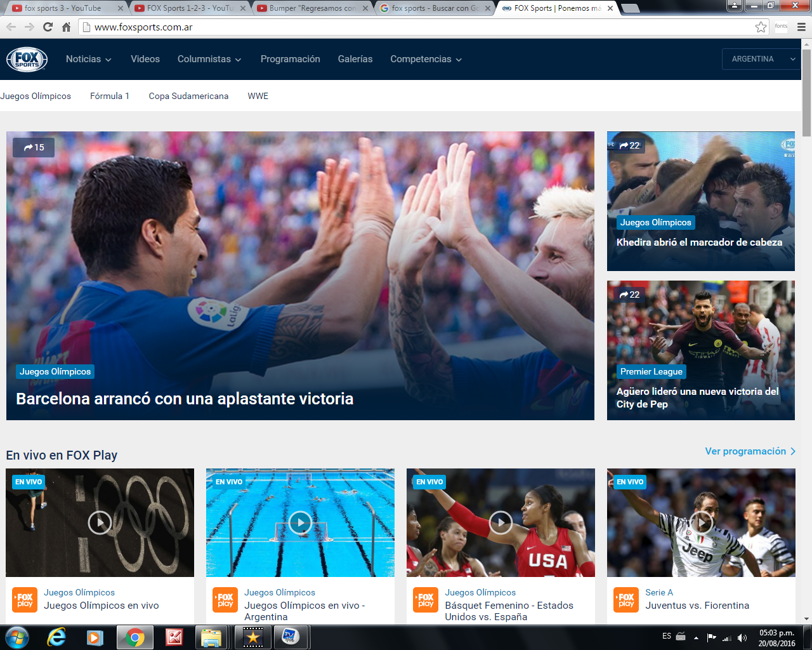Open the browser home page icon
812x650 pixels.
pos(66,27)
